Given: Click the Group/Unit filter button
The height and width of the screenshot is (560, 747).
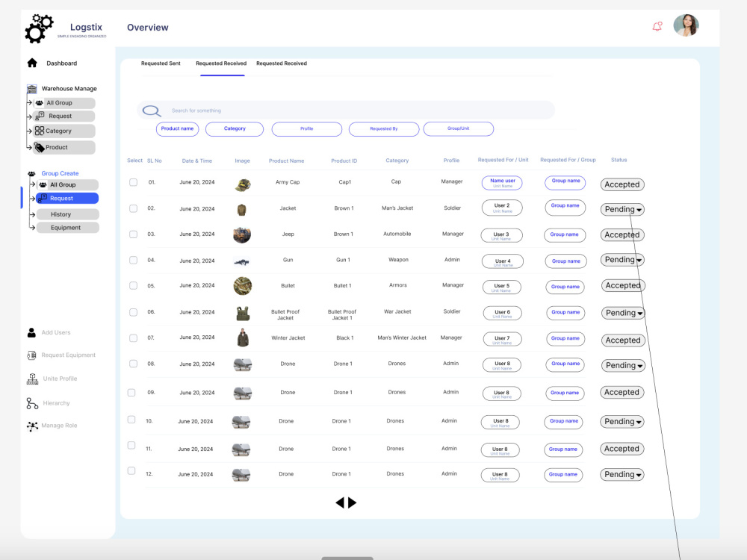Looking at the screenshot, I should (459, 129).
